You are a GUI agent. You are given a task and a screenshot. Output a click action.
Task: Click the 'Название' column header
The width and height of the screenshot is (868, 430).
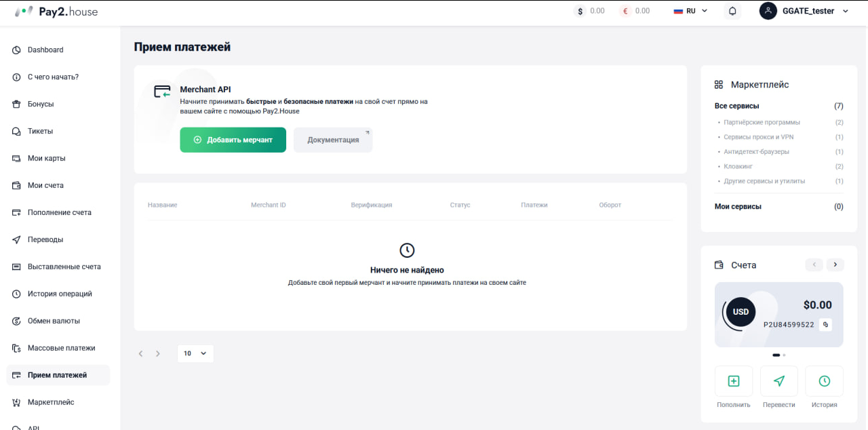[163, 205]
